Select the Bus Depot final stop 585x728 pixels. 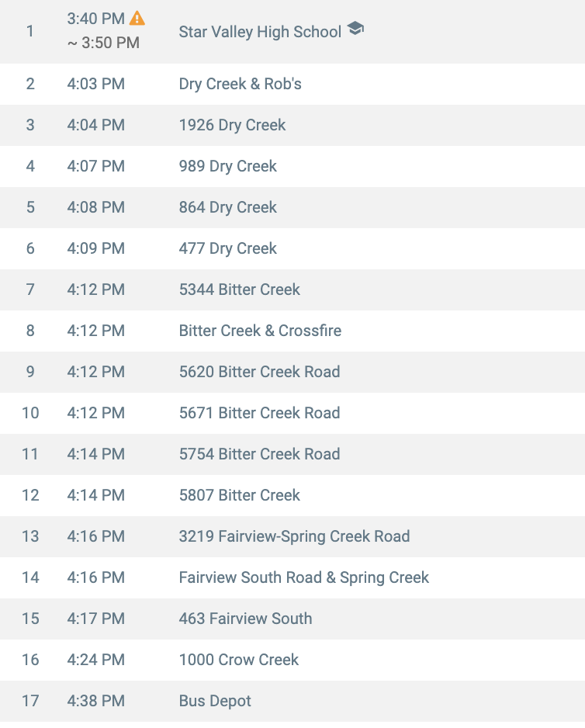pos(215,701)
